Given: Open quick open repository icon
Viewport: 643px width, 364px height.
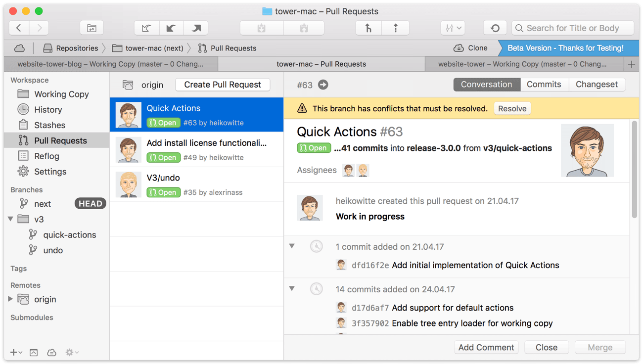Looking at the screenshot, I should tap(92, 28).
